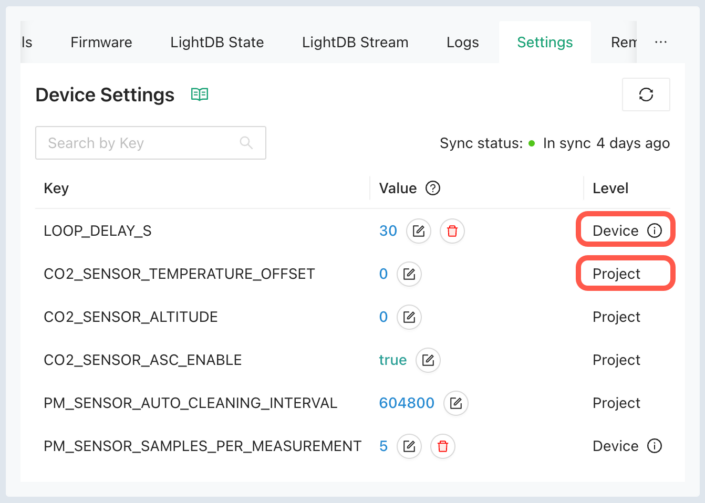Image resolution: width=705 pixels, height=503 pixels.
Task: Show info for PM_SENSOR_SAMPLES_PER_MEASUREMENT Device level
Action: pyautogui.click(x=655, y=446)
